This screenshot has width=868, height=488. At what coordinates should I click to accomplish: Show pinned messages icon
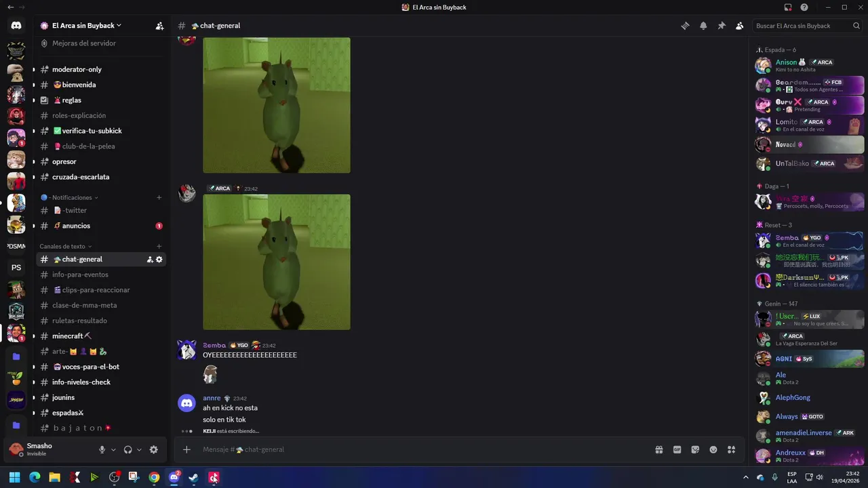722,26
